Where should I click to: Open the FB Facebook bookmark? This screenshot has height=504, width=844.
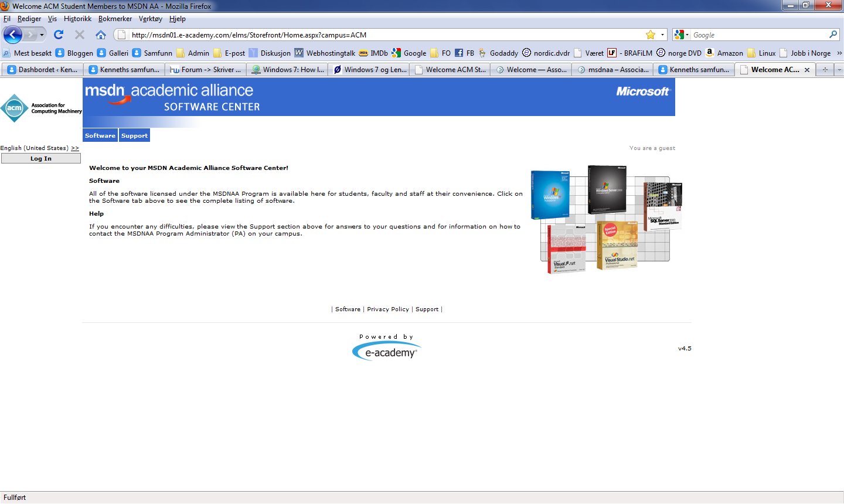pos(464,53)
